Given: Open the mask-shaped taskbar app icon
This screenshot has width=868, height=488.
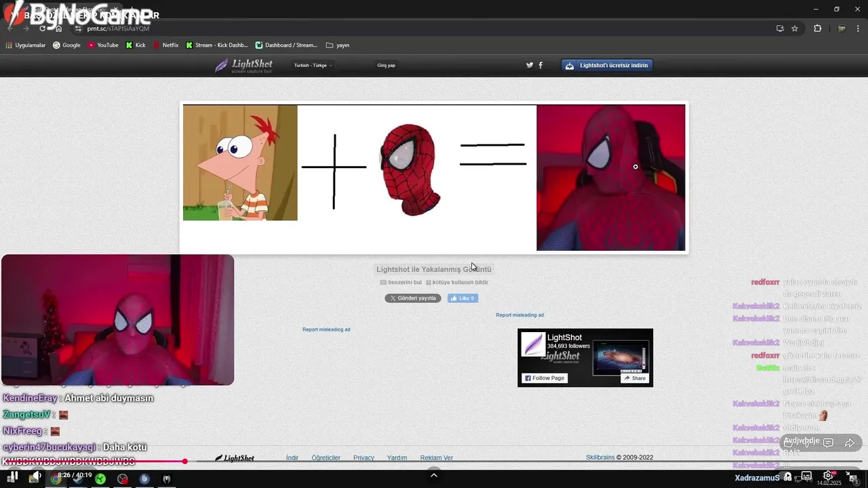Looking at the screenshot, I should [x=166, y=479].
